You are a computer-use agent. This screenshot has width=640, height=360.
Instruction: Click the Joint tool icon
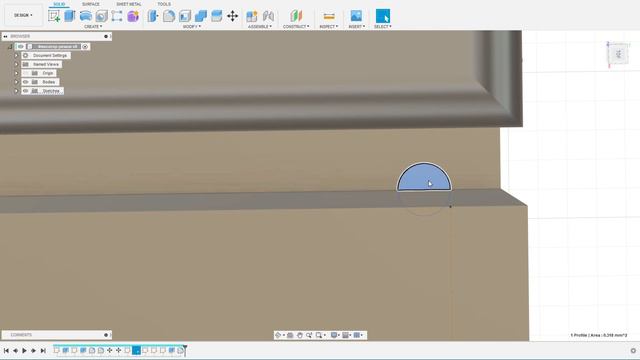(x=268, y=16)
